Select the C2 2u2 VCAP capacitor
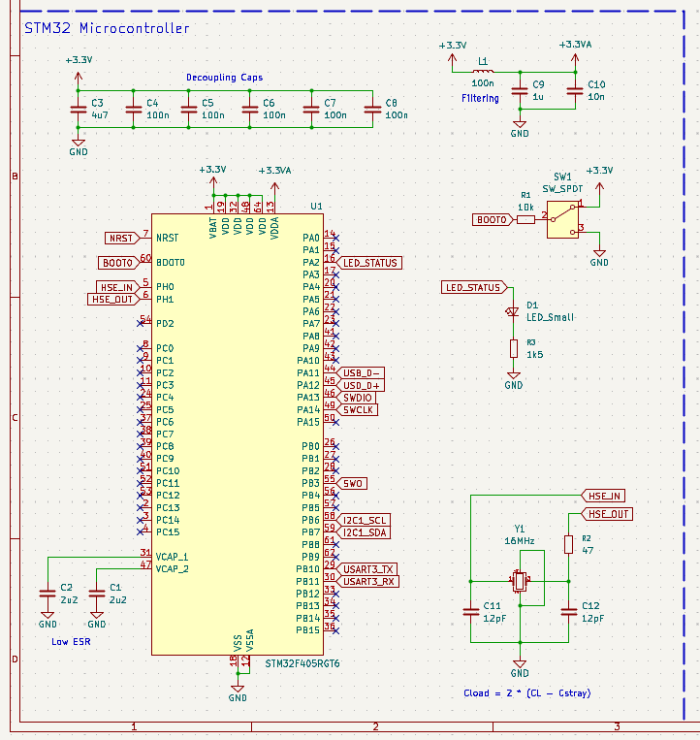The width and height of the screenshot is (700, 740). 47,594
